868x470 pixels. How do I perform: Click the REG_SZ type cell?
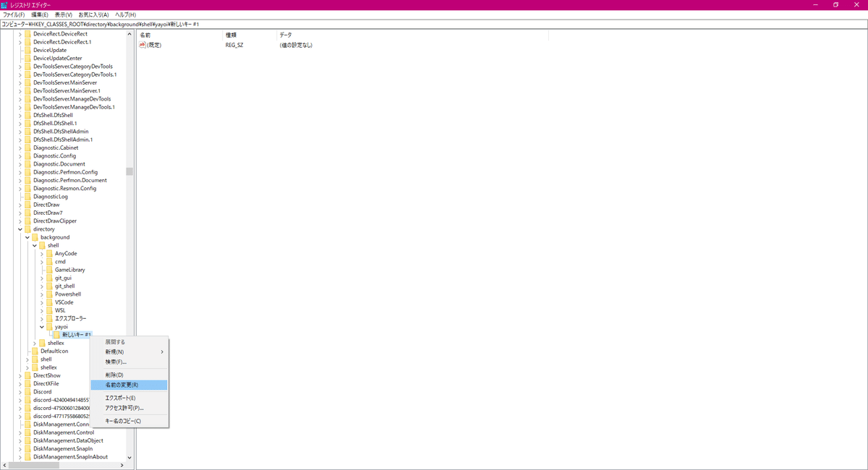(234, 45)
